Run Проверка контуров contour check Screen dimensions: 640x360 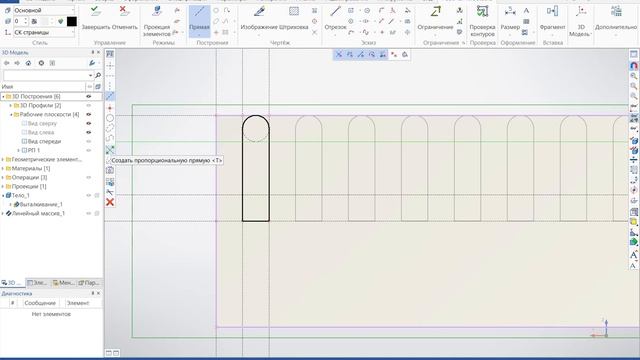pyautogui.click(x=482, y=21)
